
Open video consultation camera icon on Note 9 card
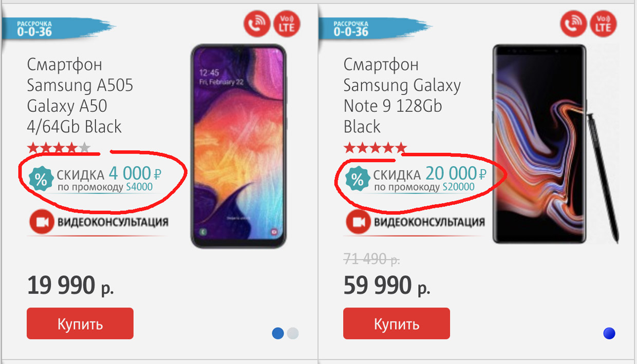(x=358, y=222)
